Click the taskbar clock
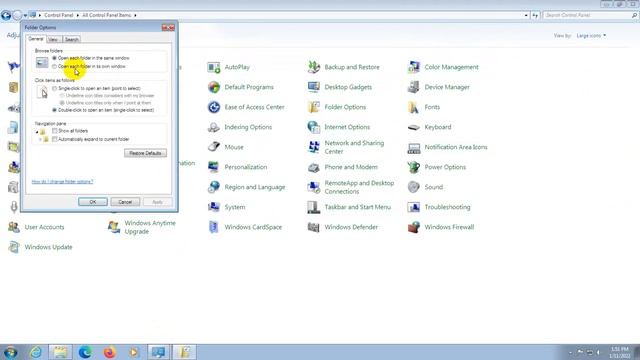The image size is (640, 360). coord(620,352)
